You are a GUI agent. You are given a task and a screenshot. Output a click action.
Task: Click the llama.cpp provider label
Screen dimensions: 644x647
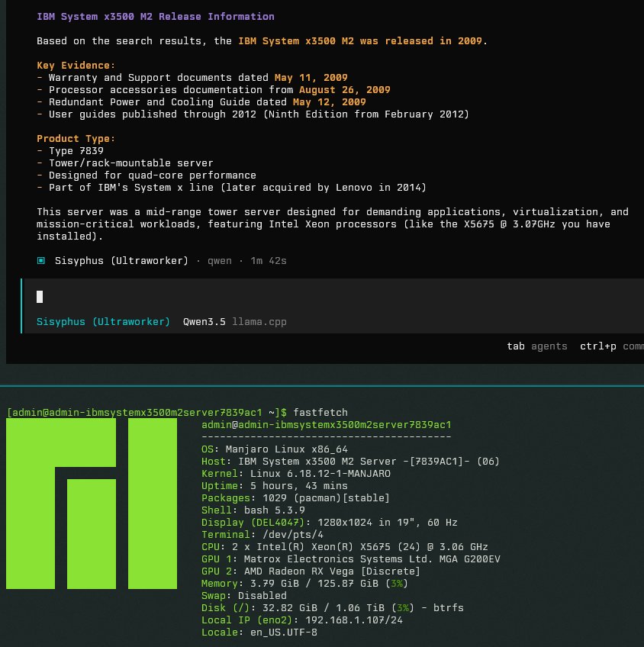tap(259, 321)
